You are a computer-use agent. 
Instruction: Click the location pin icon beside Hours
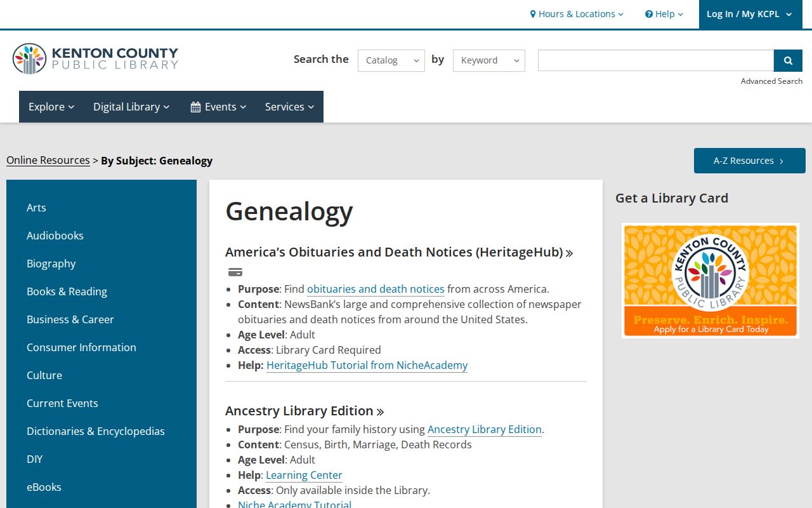533,14
